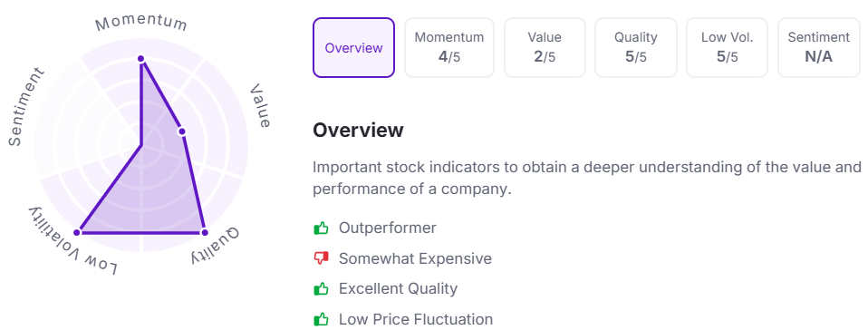The height and width of the screenshot is (330, 868).
Task: Open the Quality 5/5 tab
Action: coord(635,48)
